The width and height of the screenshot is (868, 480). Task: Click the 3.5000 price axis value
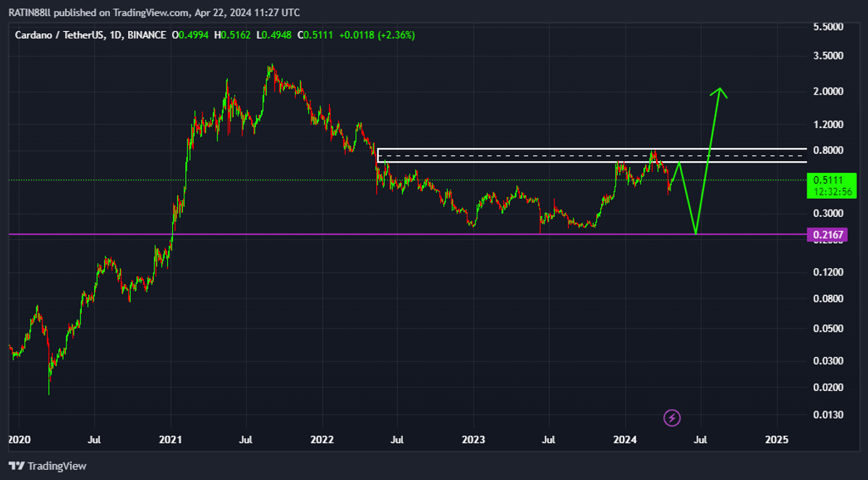tap(829, 56)
